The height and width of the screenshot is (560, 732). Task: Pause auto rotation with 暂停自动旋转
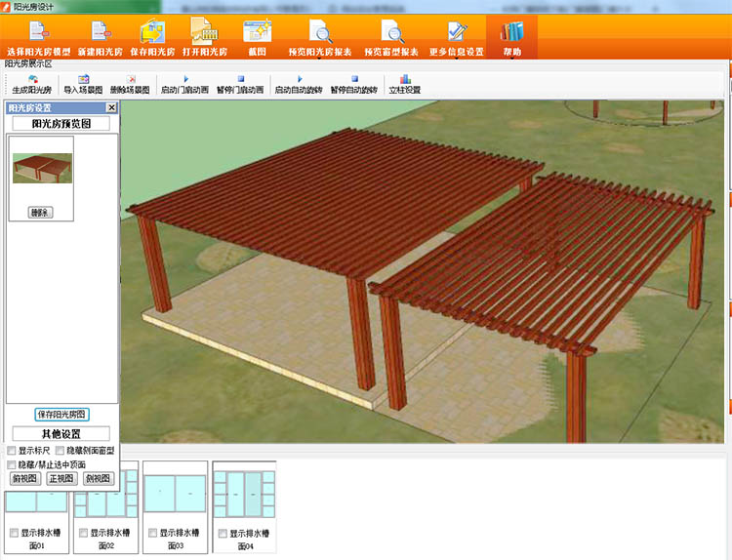click(x=354, y=85)
